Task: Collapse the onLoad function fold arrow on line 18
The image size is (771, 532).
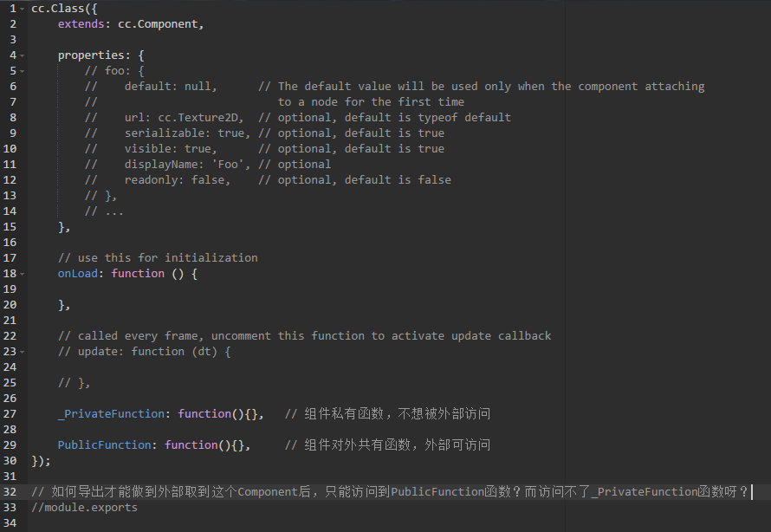Action: click(23, 274)
